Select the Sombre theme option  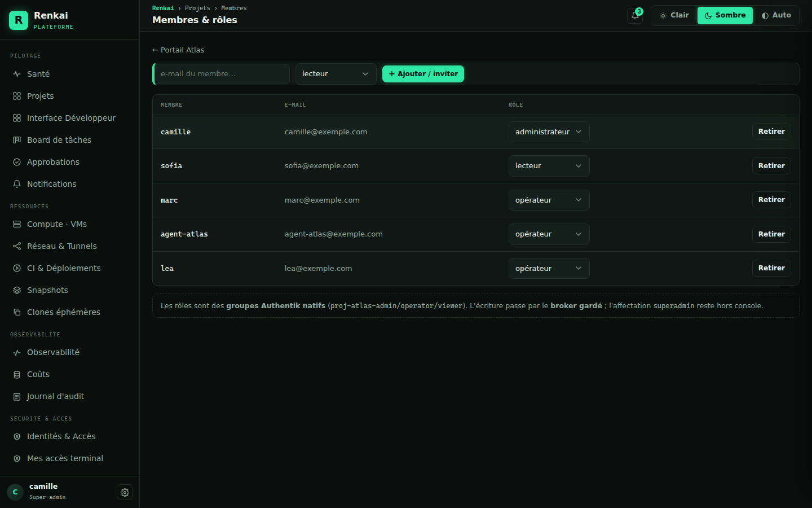725,15
